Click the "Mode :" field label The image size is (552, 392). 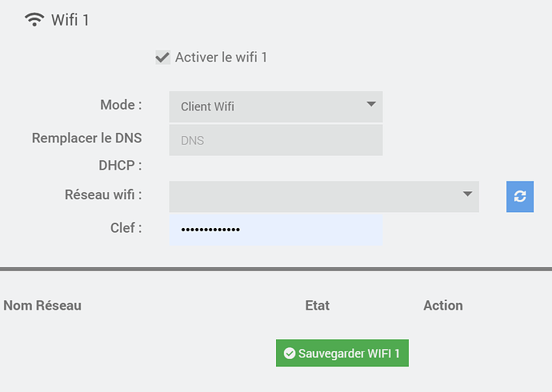point(121,105)
